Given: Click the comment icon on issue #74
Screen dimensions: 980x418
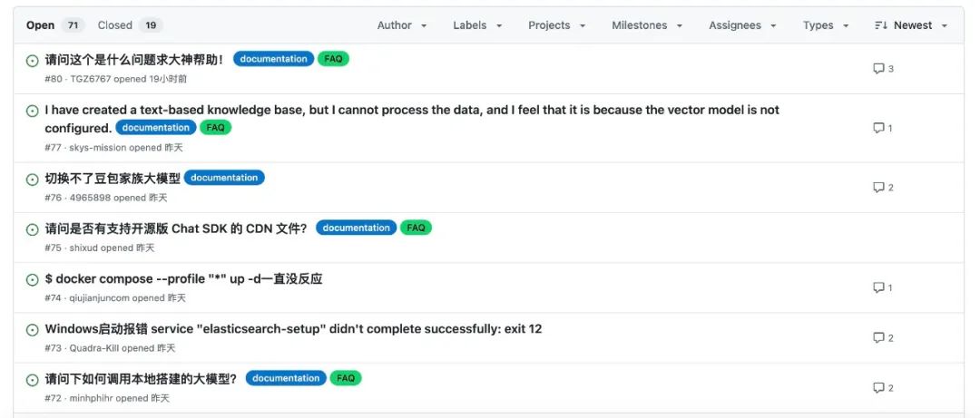Looking at the screenshot, I should [878, 288].
